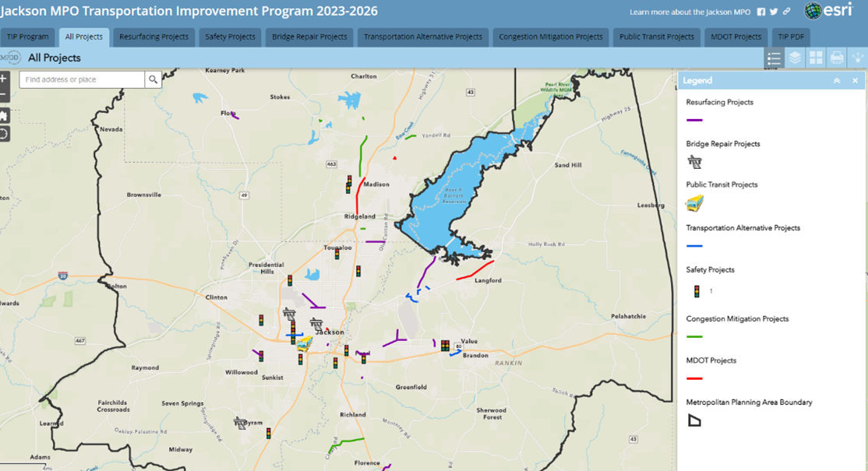Click the Public Transit bus legend symbol
Image resolution: width=868 pixels, height=471 pixels.
[x=695, y=203]
